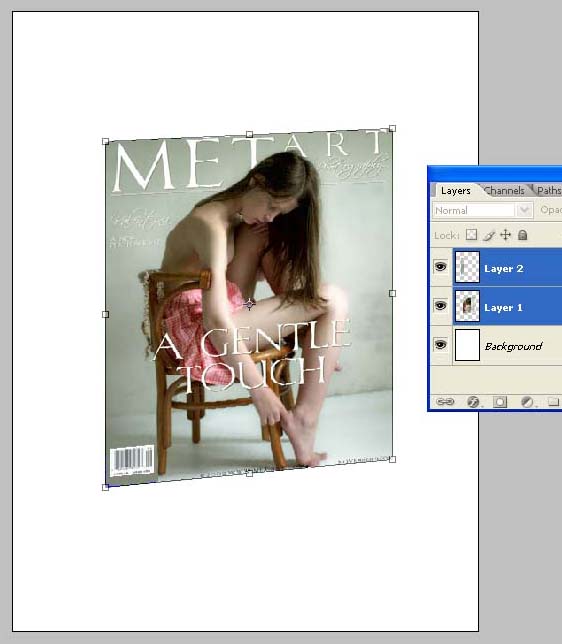Click the bottom-left transform handle
The width and height of the screenshot is (562, 644).
[x=106, y=487]
